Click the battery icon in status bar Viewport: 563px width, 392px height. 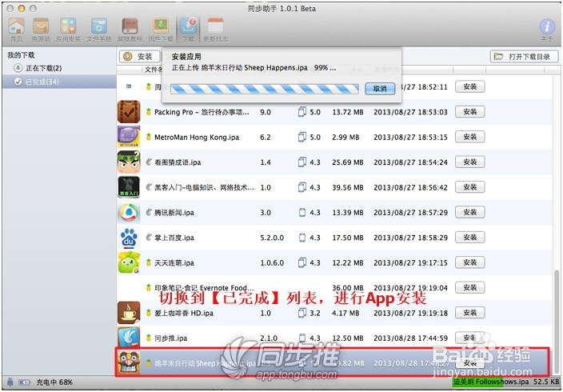pos(24,382)
